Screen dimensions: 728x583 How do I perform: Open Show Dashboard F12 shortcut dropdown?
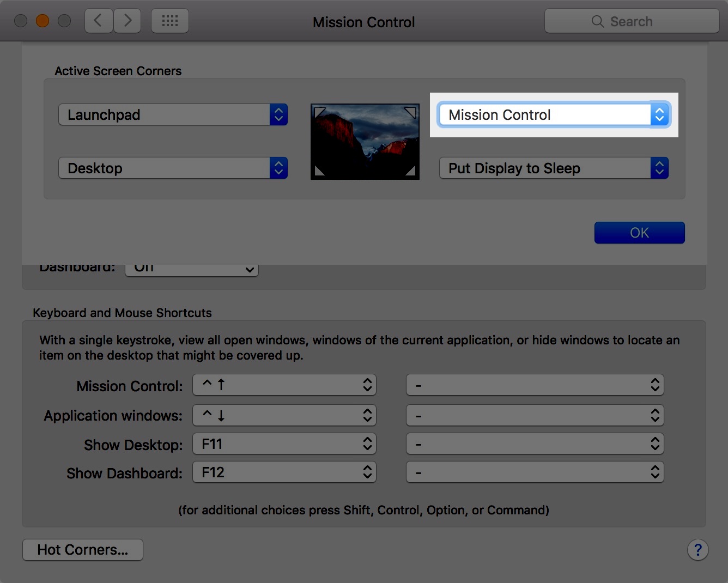284,472
